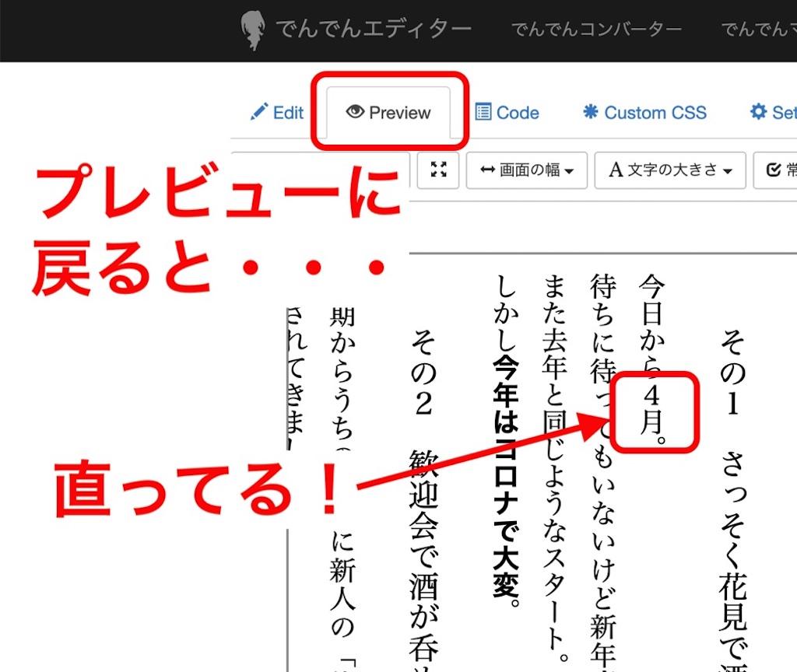The width and height of the screenshot is (797, 672).
Task: Open the Code view list icon
Action: tap(483, 112)
